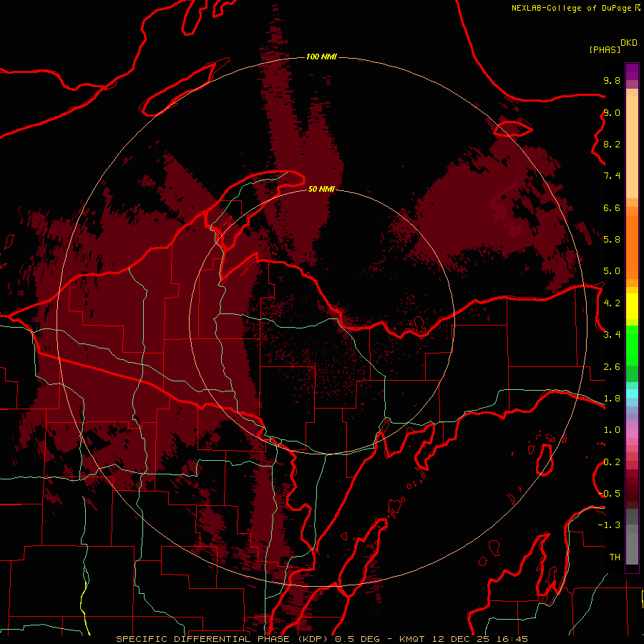Pick the cyan segment of the color bar
Screen dimensions: 644x644
pos(632,394)
